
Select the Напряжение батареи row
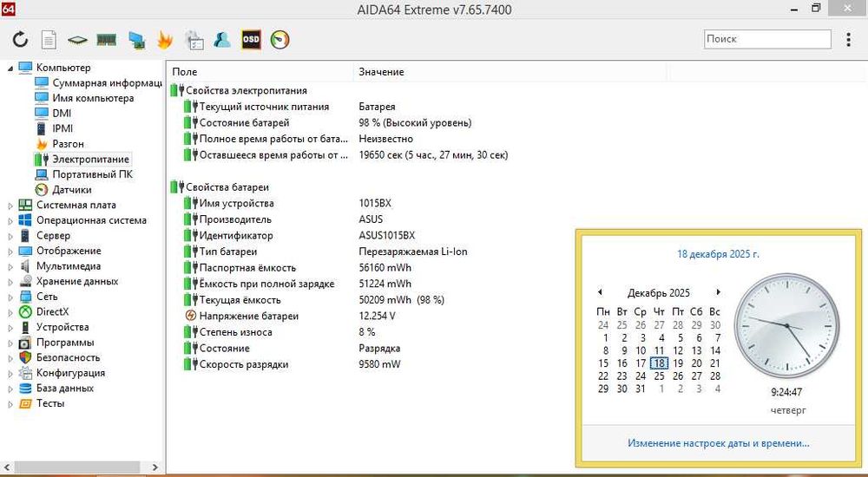[248, 316]
